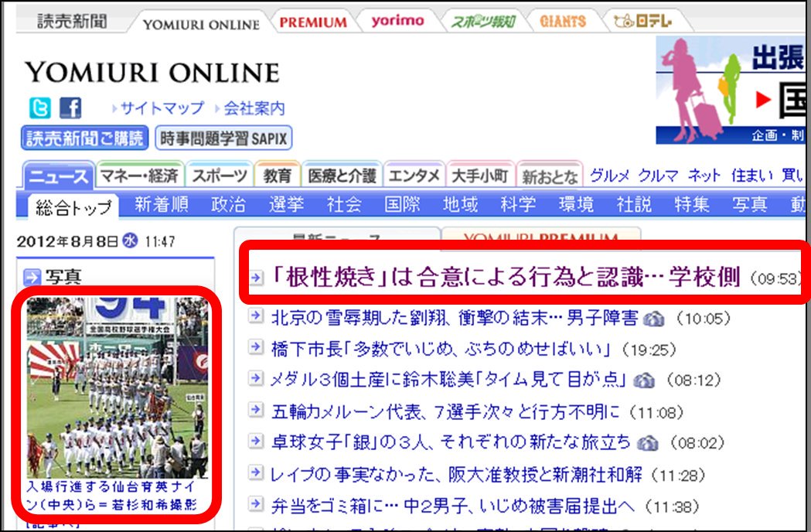Select 総合トップ in the sub navigation
This screenshot has width=811, height=532.
pos(73,207)
